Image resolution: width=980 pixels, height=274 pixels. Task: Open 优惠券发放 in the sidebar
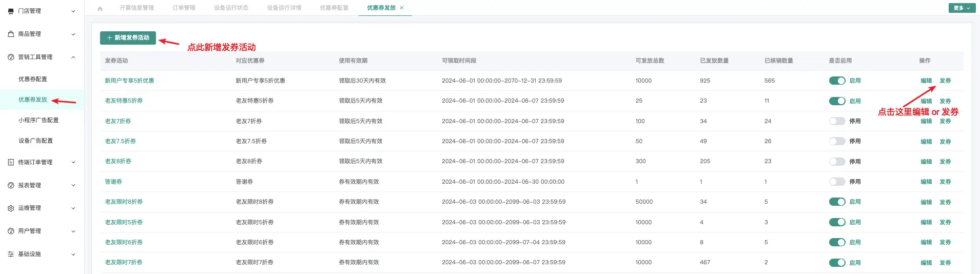(33, 100)
